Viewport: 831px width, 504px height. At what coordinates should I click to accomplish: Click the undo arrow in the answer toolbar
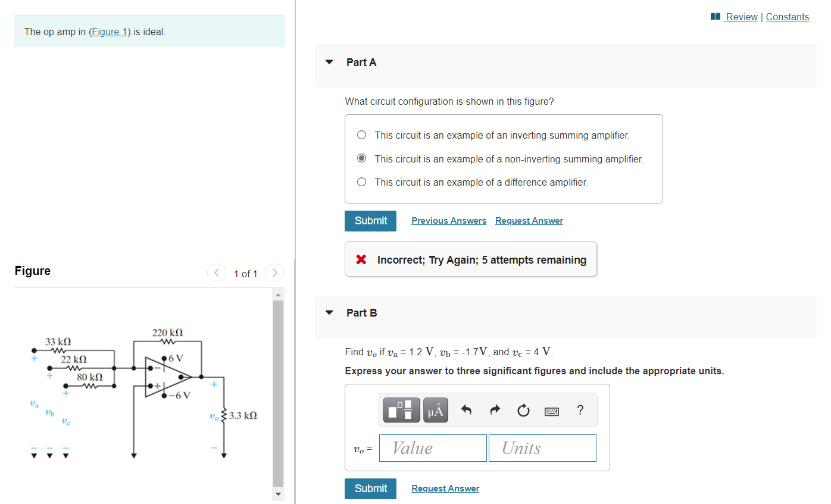click(x=466, y=409)
